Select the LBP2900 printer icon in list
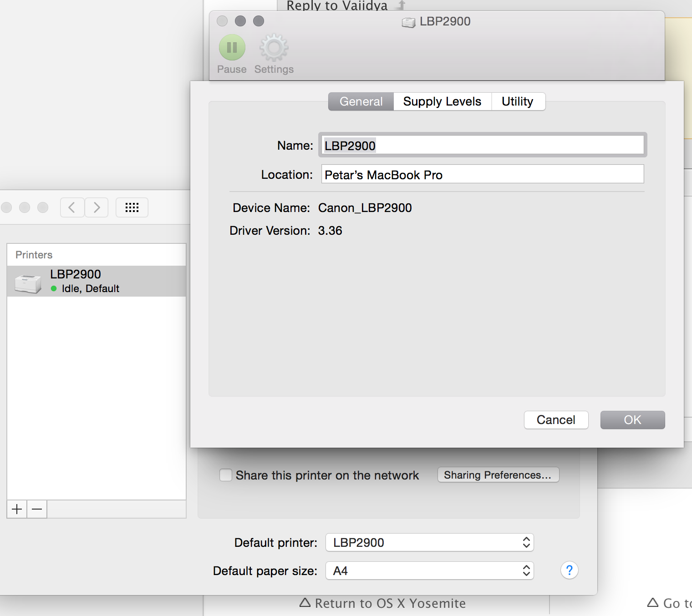Viewport: 692px width, 616px height. 28,283
